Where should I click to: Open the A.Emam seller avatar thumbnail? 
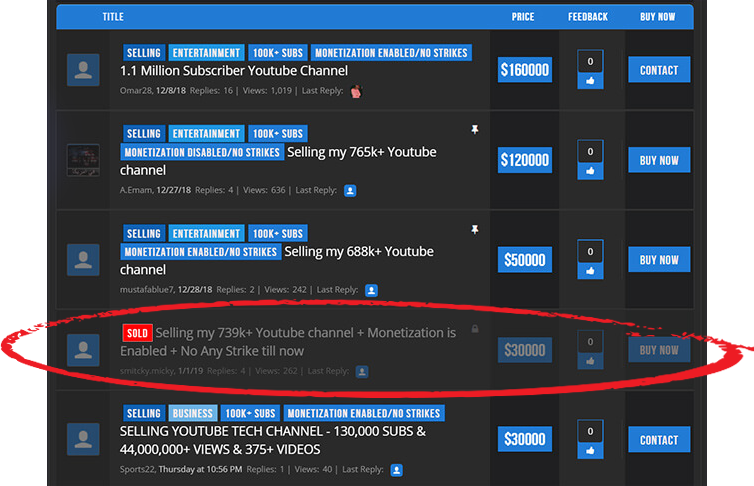point(83,160)
